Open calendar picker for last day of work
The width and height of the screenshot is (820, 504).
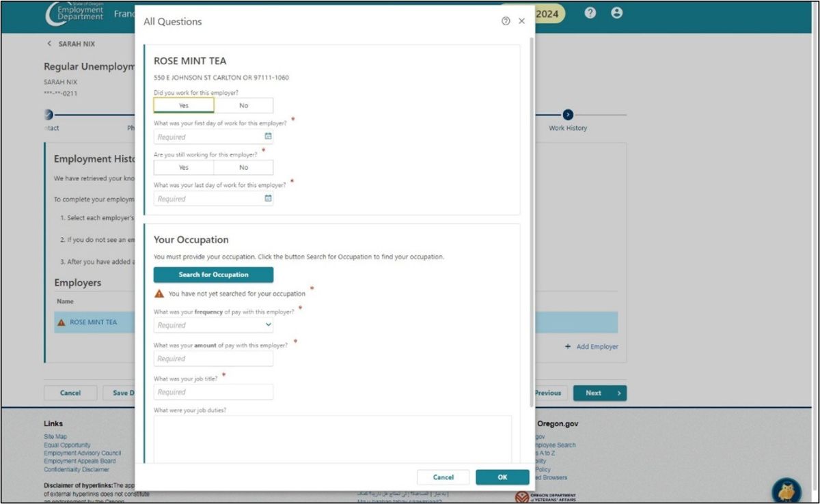pos(268,199)
